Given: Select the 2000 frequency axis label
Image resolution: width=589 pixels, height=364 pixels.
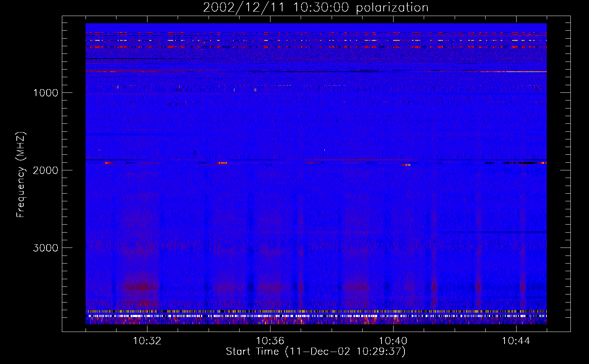Looking at the screenshot, I should click(46, 170).
